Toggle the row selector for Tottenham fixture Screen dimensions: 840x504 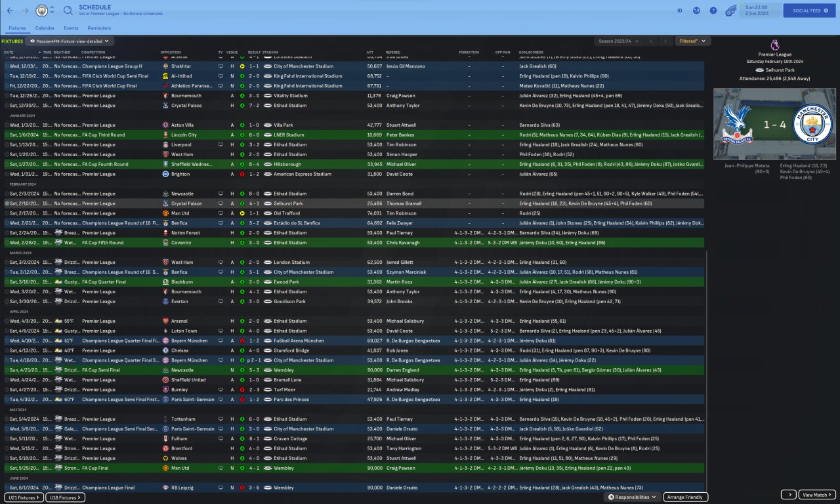pos(7,419)
